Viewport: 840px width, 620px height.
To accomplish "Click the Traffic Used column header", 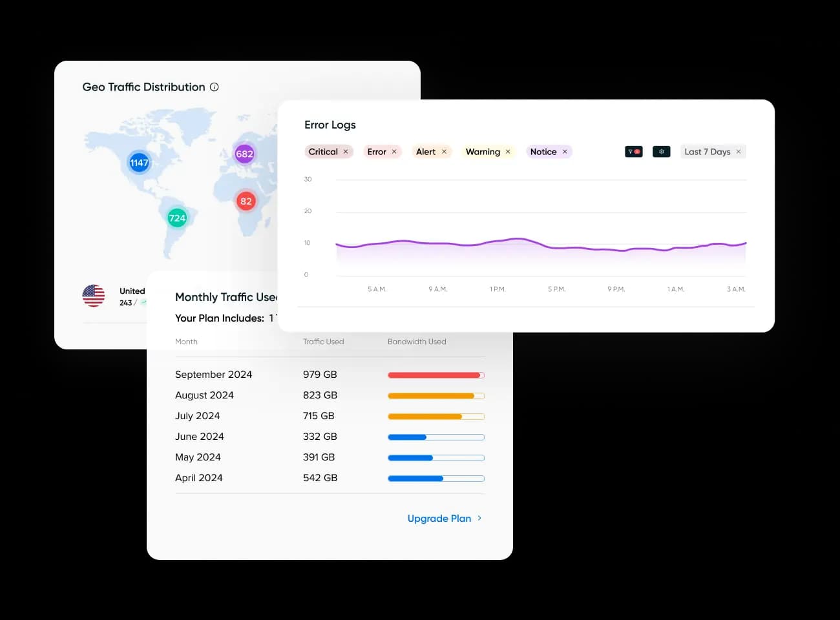I will (x=323, y=342).
